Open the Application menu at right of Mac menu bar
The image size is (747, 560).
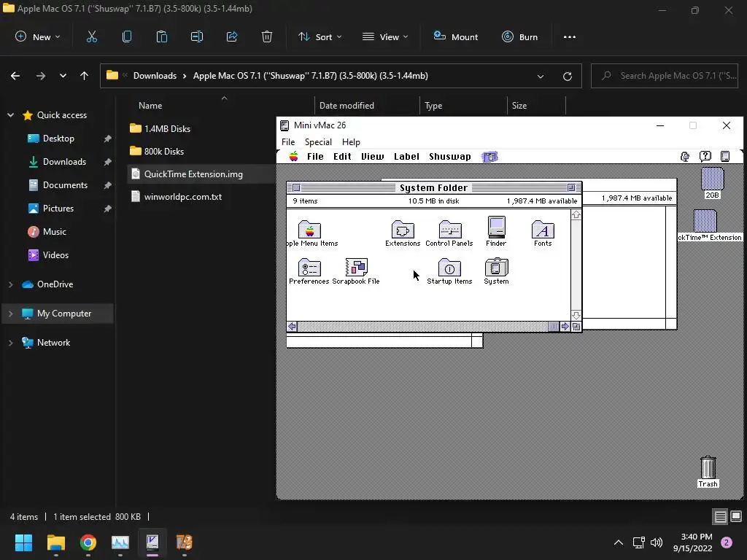[x=725, y=156]
